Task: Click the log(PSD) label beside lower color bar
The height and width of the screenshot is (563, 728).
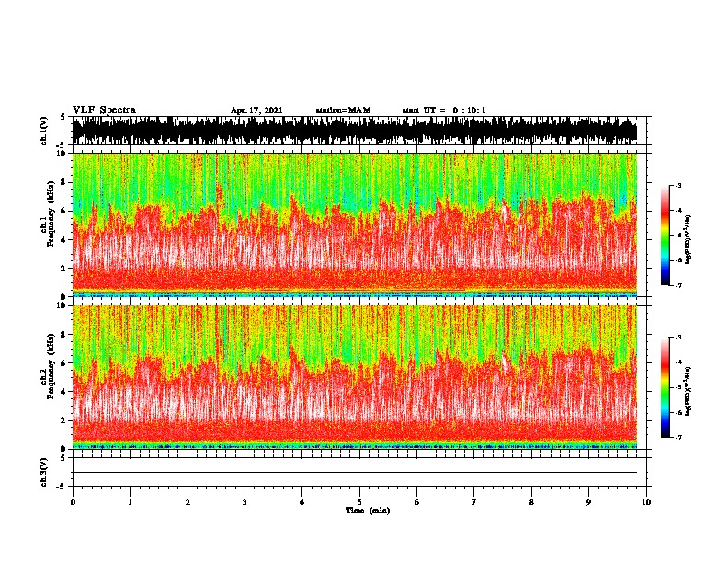Action: pyautogui.click(x=688, y=391)
